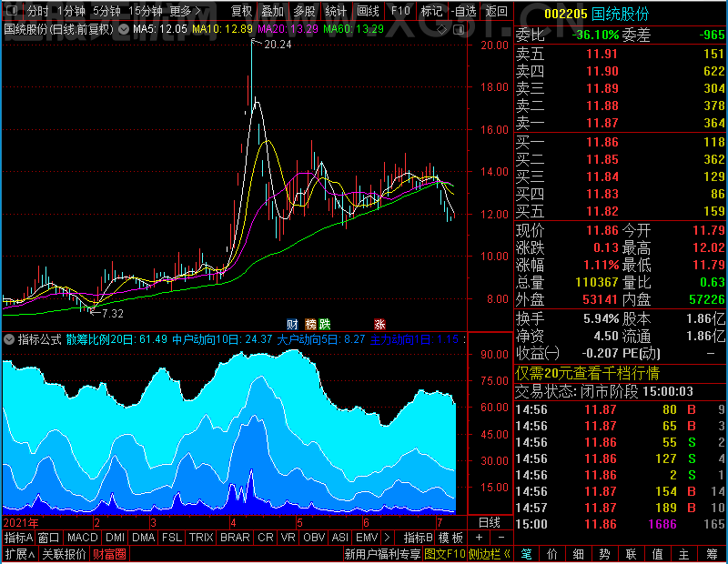Image resolution: width=728 pixels, height=564 pixels.
Task: Switch to the 联 related tab
Action: pyautogui.click(x=631, y=554)
